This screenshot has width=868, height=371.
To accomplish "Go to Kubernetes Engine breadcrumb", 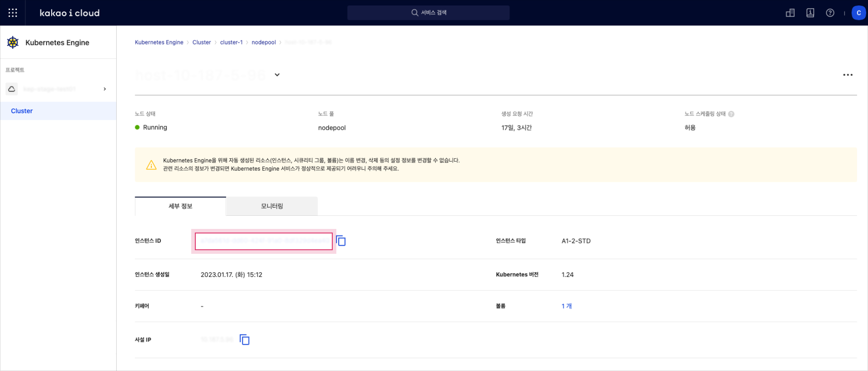I will click(159, 43).
